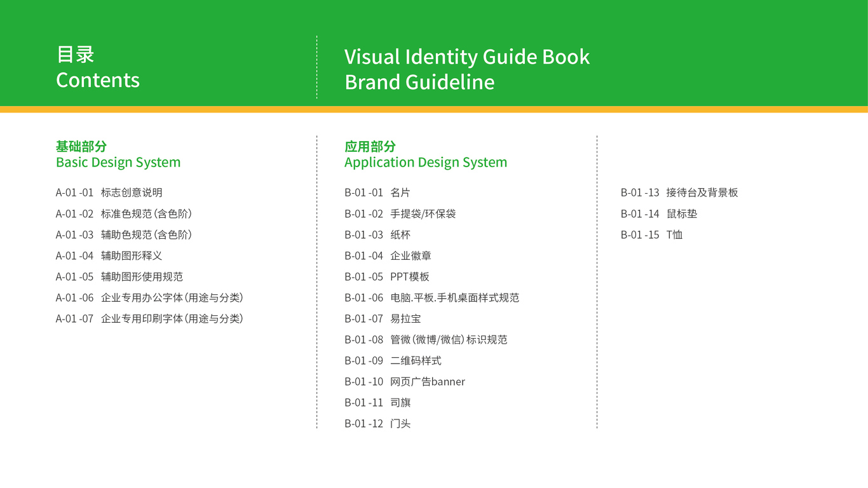Go to B-01-03 纸杯

(377, 234)
